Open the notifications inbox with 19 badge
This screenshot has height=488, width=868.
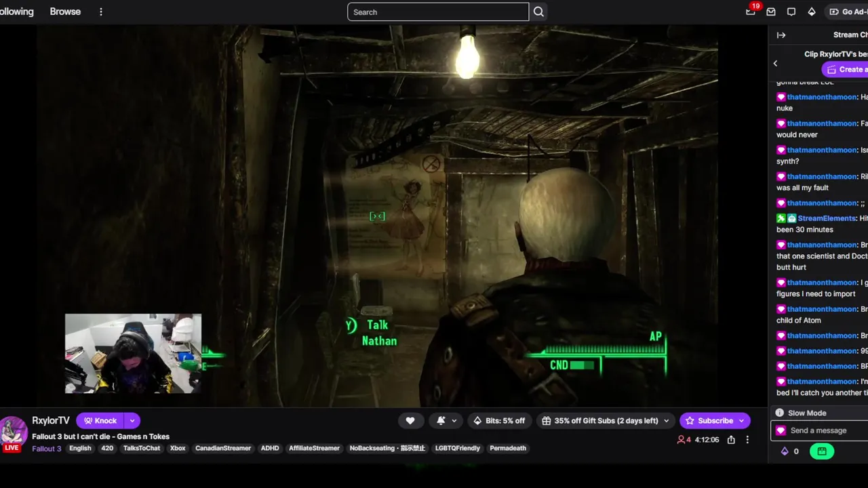[751, 12]
